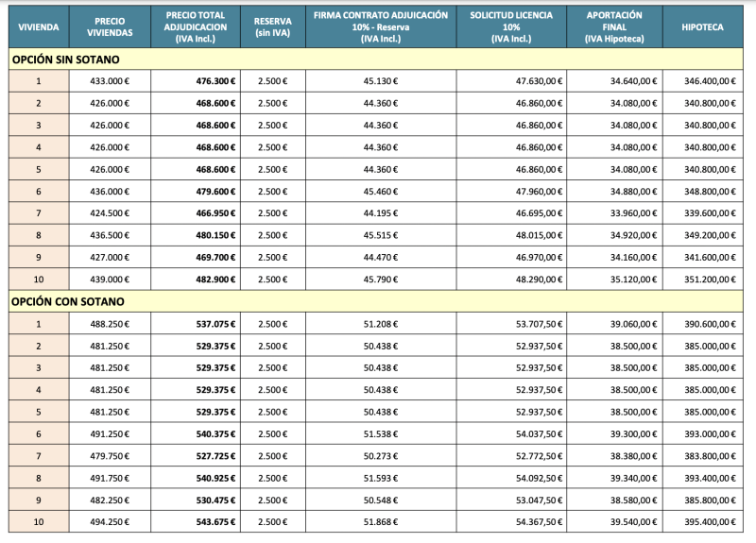
Task: Click price cell 427.000 €
Action: tap(110, 257)
